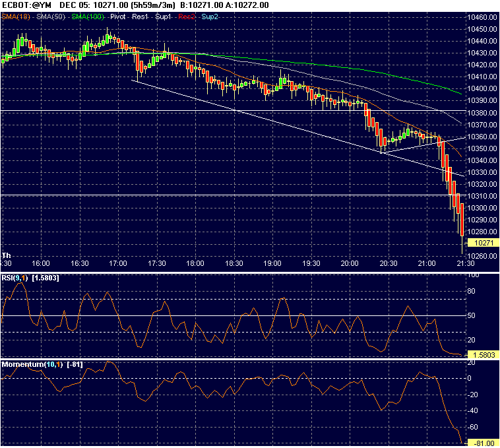Viewport: 500px width, 448px height.
Task: Click the yellow -81.00 momentum value tag
Action: 484,443
